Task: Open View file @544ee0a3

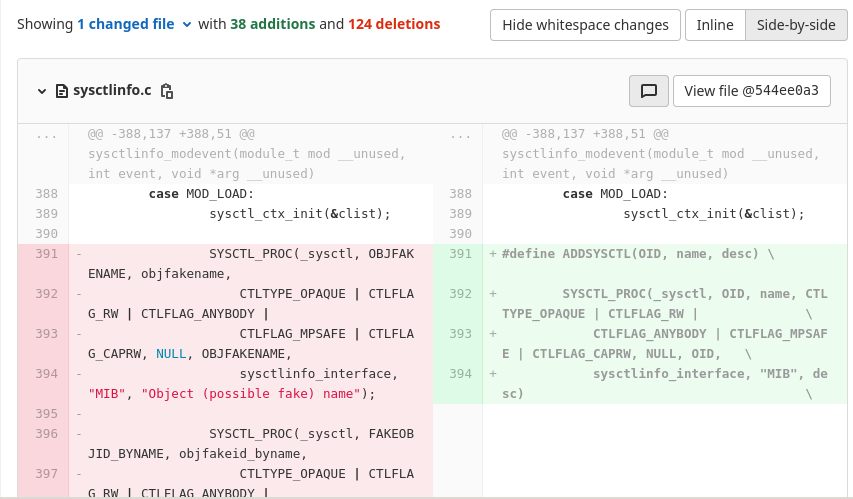Action: click(x=751, y=91)
